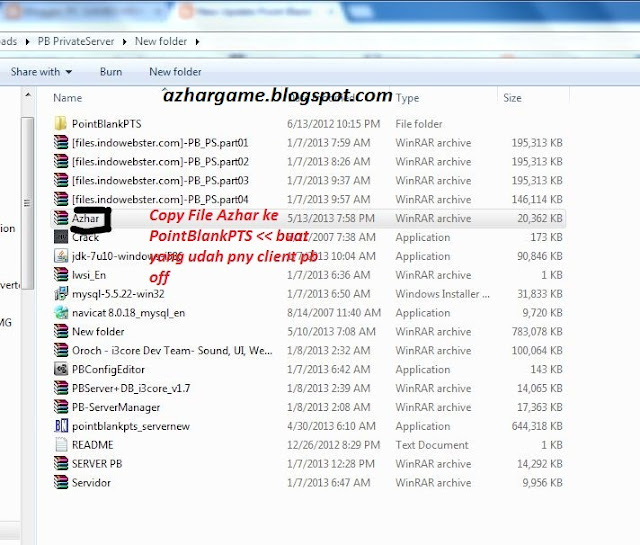
Task: Select the file name PBConfigEditor
Action: coord(108,369)
